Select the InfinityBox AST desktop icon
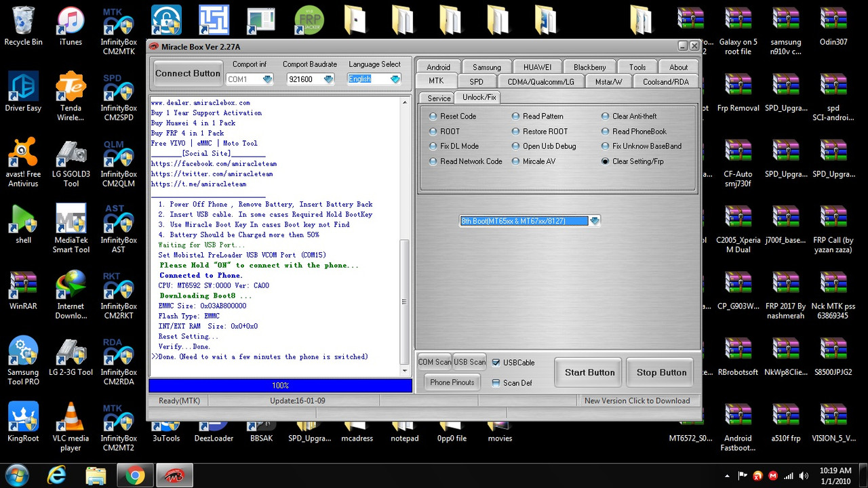The width and height of the screenshot is (868, 488). click(x=118, y=228)
